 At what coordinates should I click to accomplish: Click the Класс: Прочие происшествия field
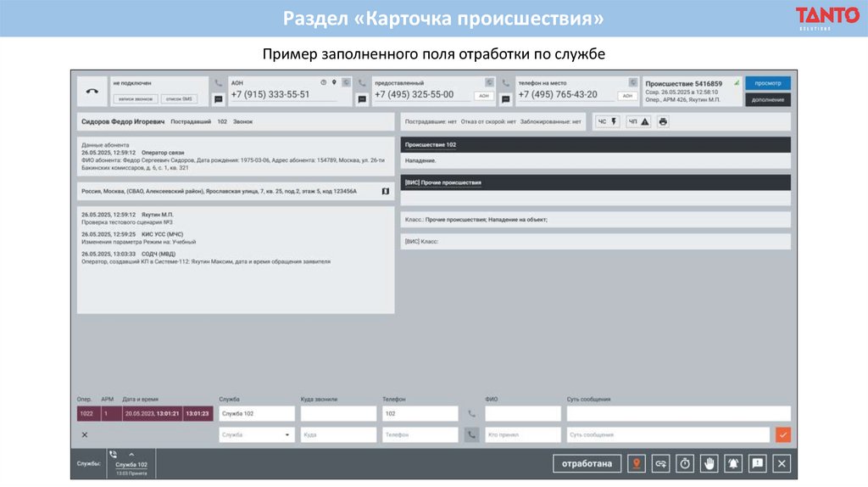tap(596, 220)
